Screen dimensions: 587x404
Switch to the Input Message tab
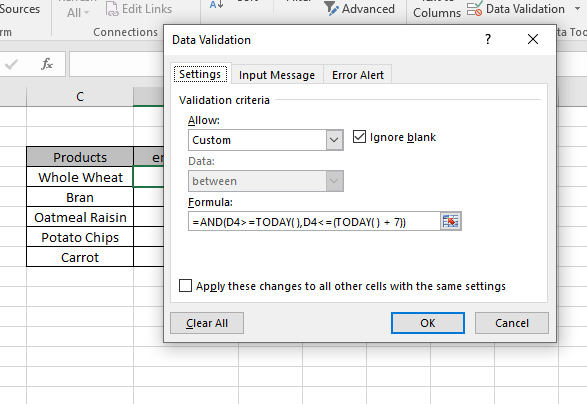[x=277, y=75]
